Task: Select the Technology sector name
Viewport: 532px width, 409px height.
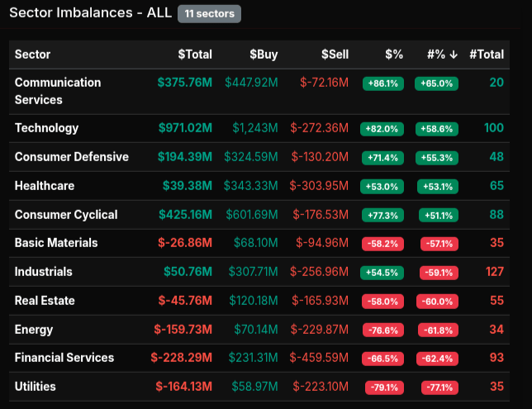Action: click(46, 128)
